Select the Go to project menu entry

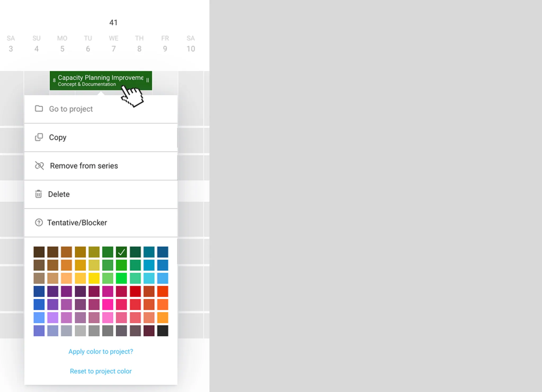pos(101,109)
